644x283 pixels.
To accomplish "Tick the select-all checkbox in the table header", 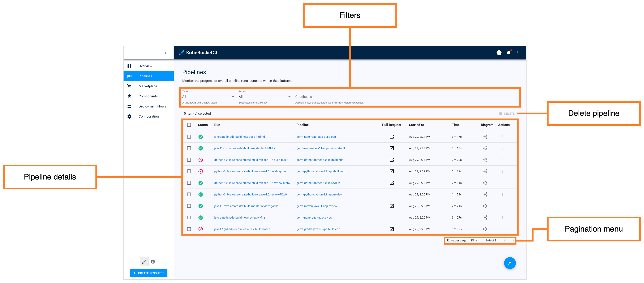I will click(189, 125).
